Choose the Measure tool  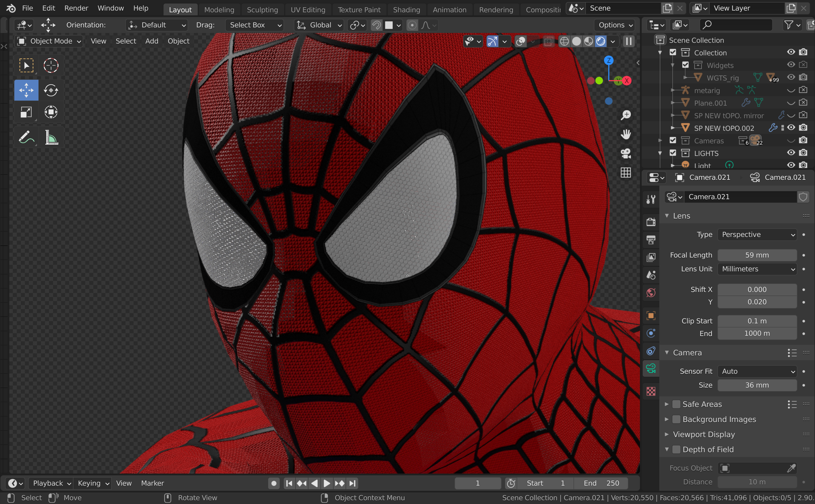tap(51, 137)
